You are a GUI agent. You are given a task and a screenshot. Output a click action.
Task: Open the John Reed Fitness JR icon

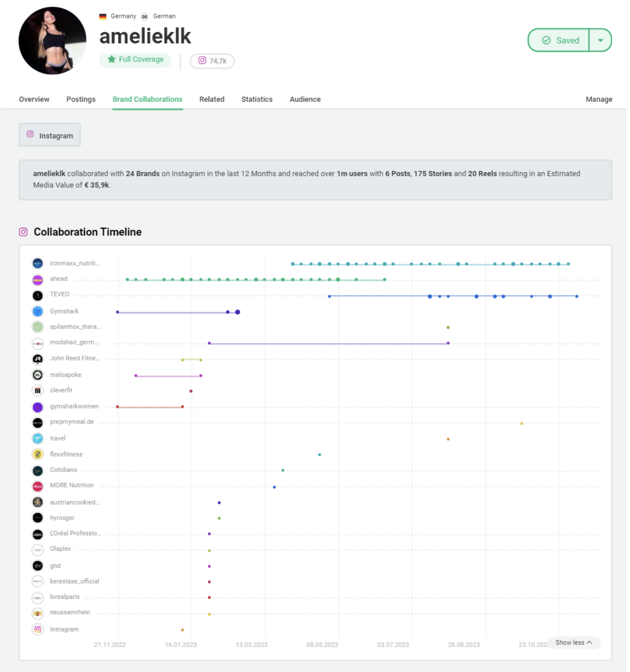point(37,359)
